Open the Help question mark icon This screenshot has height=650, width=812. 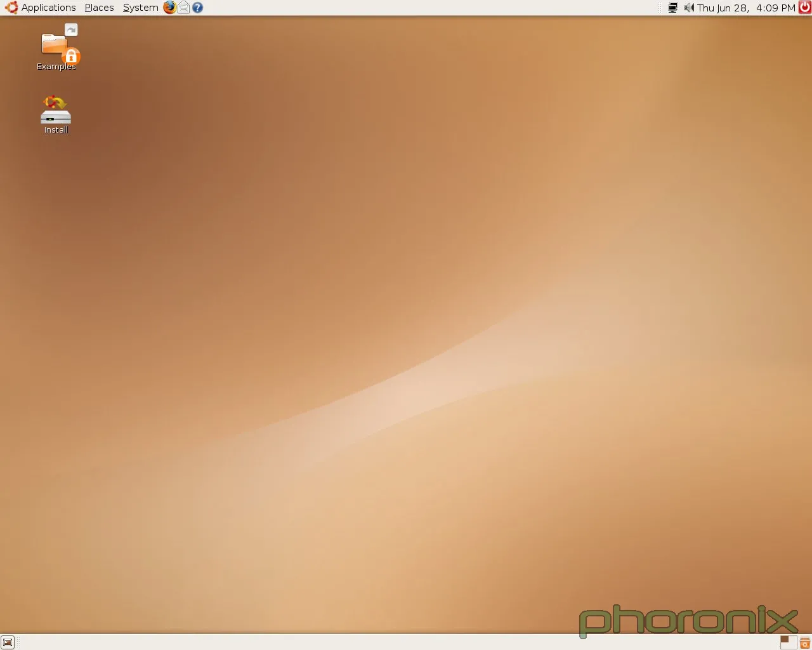[198, 8]
